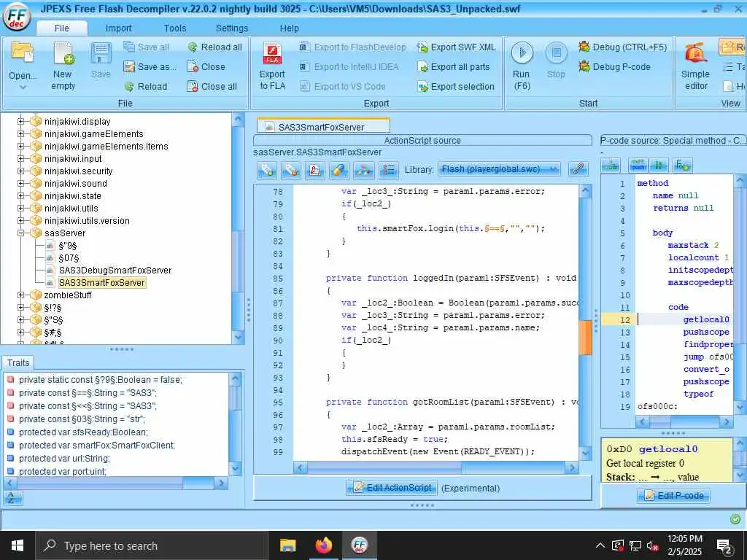Click the tag-with-minus remove trait icon
The image size is (747, 560).
[291, 169]
